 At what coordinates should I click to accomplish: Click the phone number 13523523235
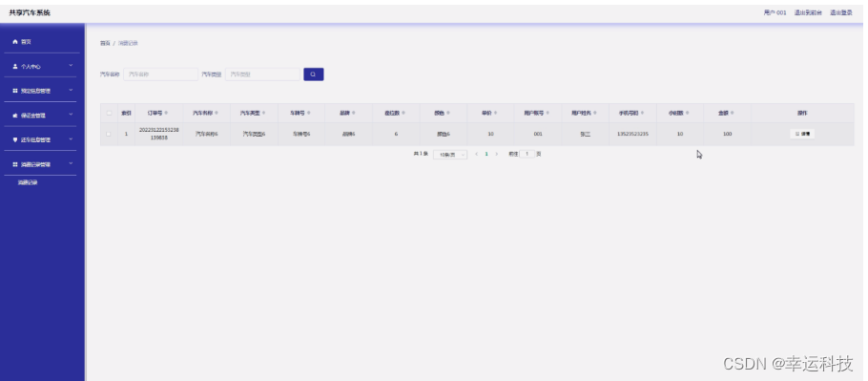pyautogui.click(x=632, y=134)
